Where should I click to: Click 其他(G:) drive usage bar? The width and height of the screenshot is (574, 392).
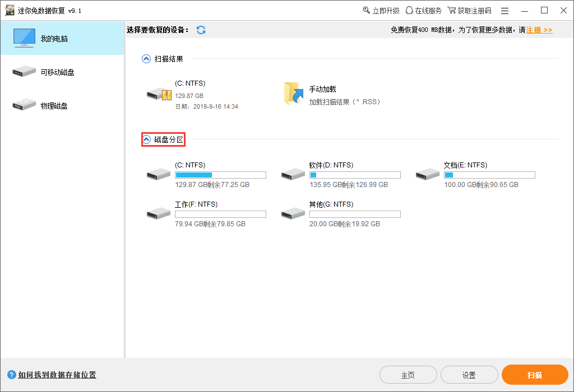point(355,214)
